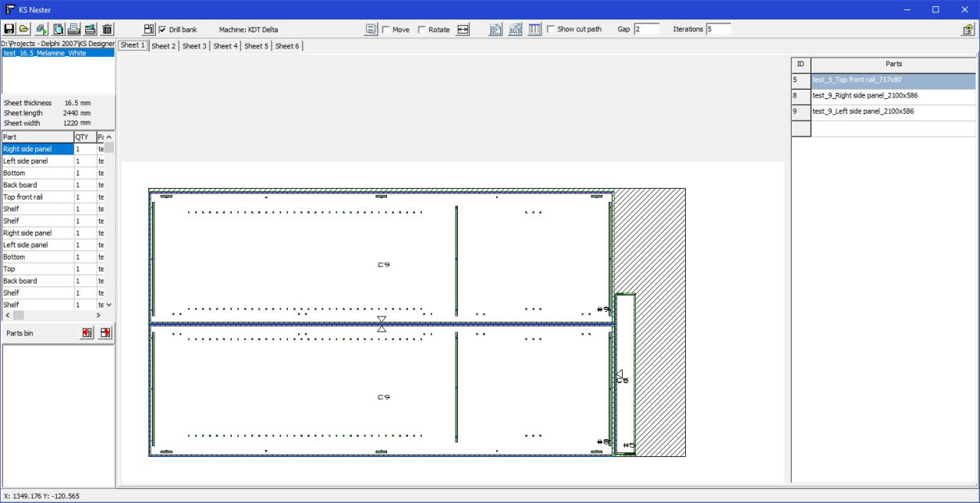Switch to the Sheet 3 tab
This screenshot has height=503, width=980.
(x=194, y=46)
